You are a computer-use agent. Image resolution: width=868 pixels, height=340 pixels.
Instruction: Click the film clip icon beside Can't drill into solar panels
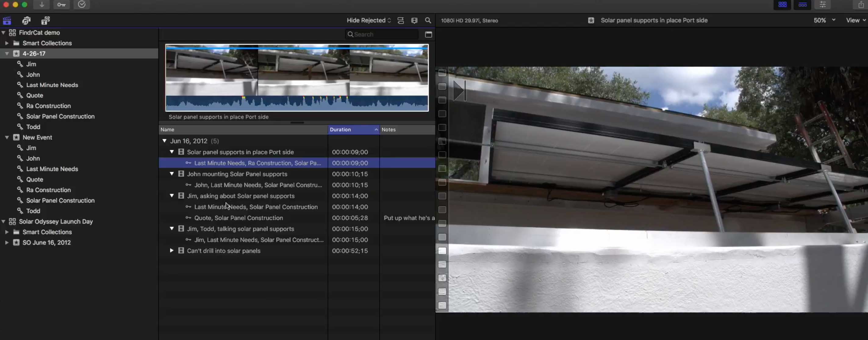[181, 251]
